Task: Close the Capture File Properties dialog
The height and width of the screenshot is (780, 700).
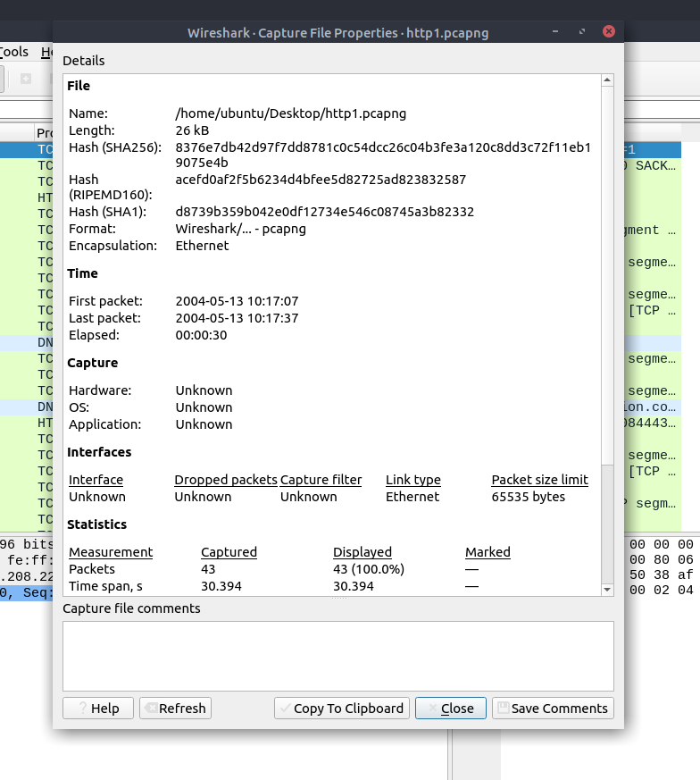Action: click(x=450, y=708)
